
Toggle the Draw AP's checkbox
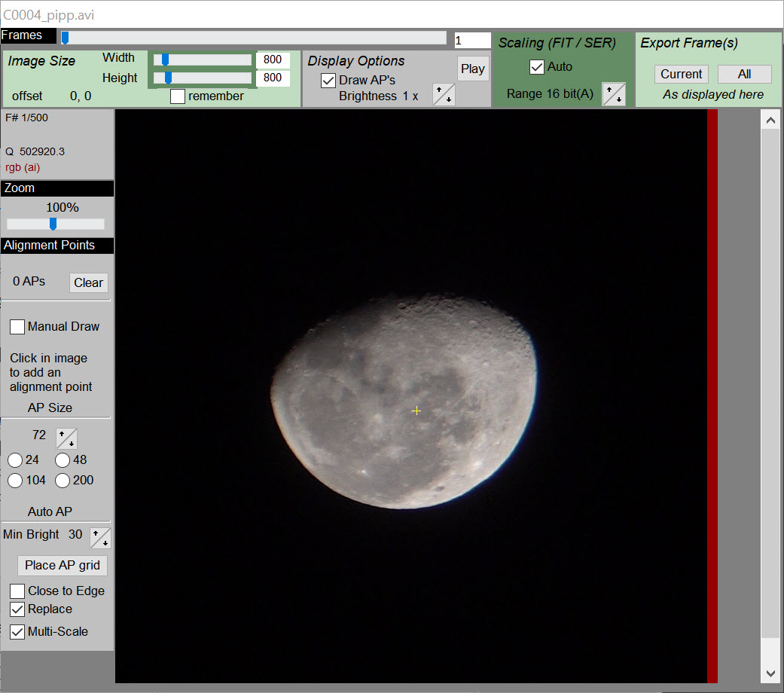pos(328,81)
